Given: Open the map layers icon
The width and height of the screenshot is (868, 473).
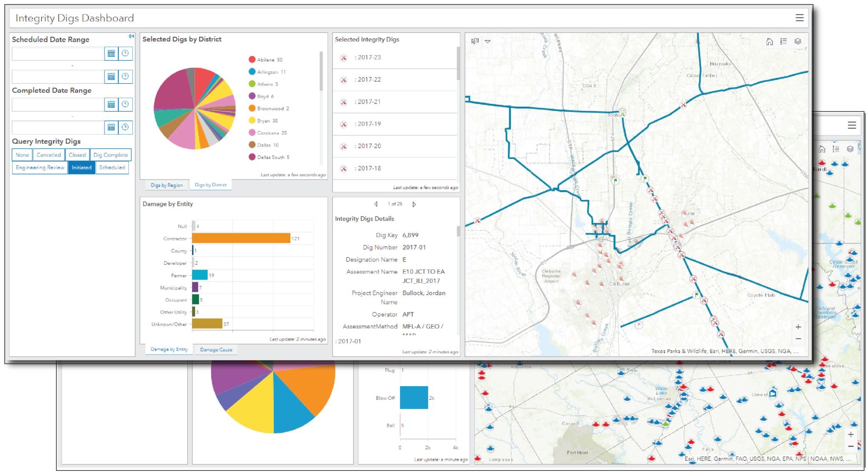Looking at the screenshot, I should coord(798,41).
